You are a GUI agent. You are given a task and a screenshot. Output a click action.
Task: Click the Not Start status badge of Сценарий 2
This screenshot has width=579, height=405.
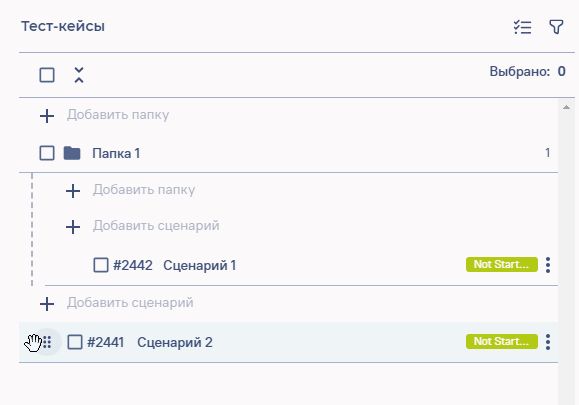[501, 342]
